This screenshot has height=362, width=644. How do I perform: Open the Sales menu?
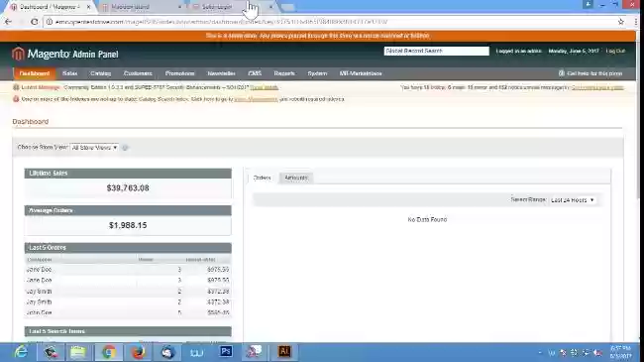pos(69,73)
